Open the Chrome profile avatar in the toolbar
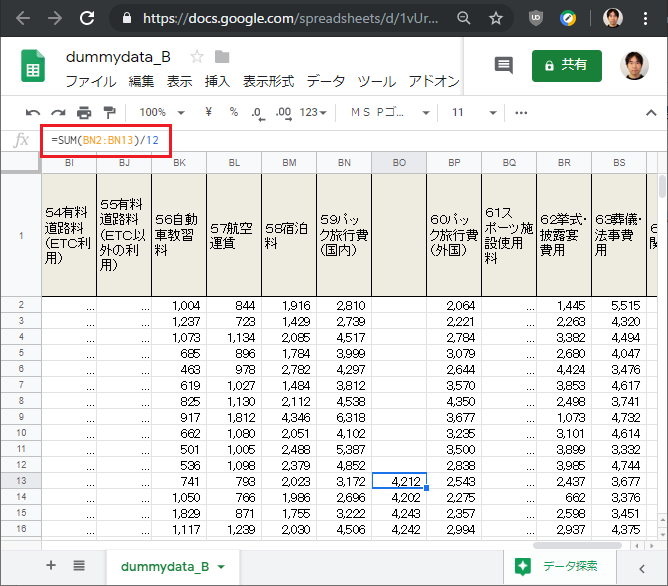 point(613,18)
